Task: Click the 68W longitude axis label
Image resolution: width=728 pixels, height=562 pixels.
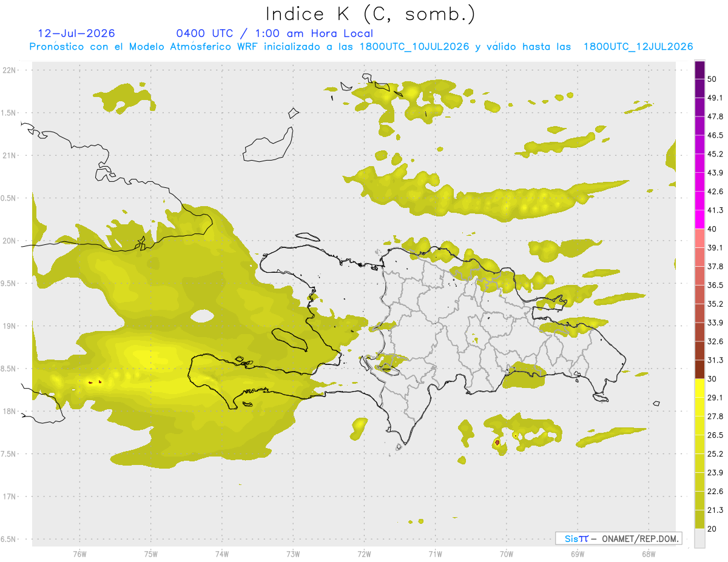Action: click(648, 554)
